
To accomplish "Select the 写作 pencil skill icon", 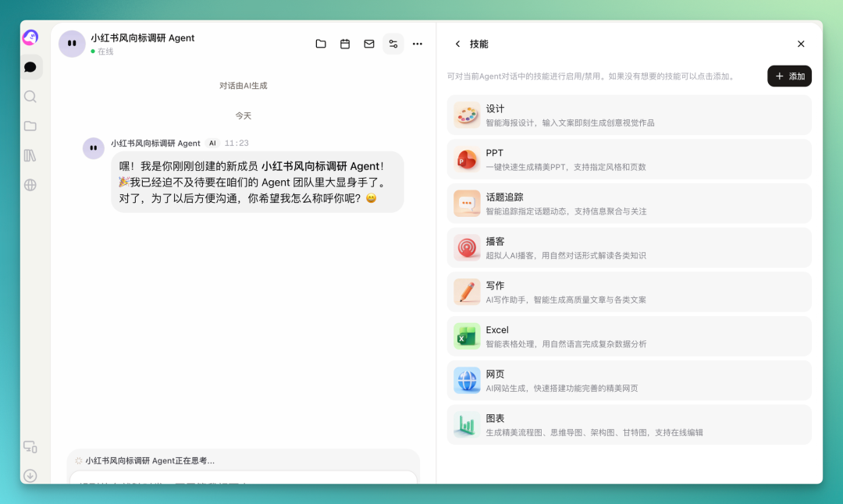I will tap(467, 292).
